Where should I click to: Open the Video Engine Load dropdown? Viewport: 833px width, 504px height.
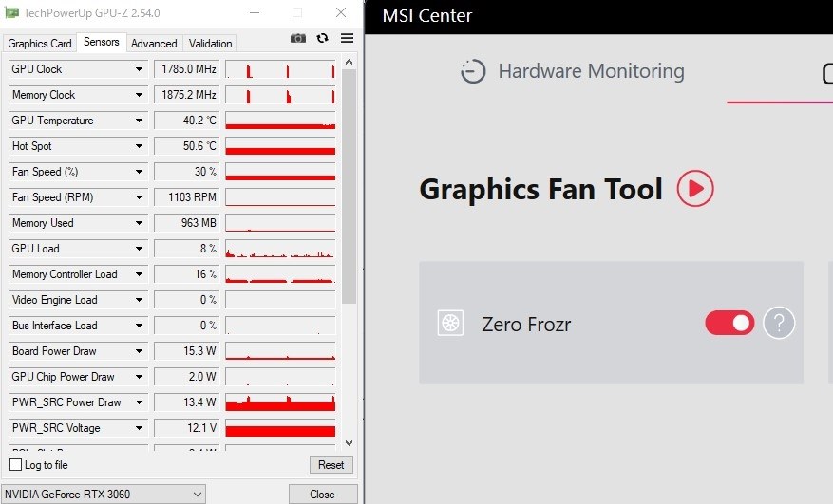[139, 300]
